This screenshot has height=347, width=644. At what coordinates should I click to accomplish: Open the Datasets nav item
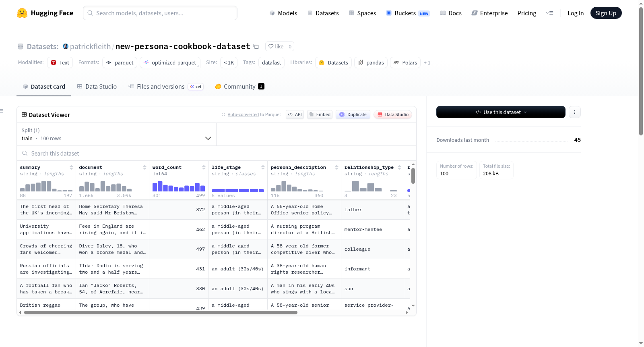pyautogui.click(x=323, y=13)
